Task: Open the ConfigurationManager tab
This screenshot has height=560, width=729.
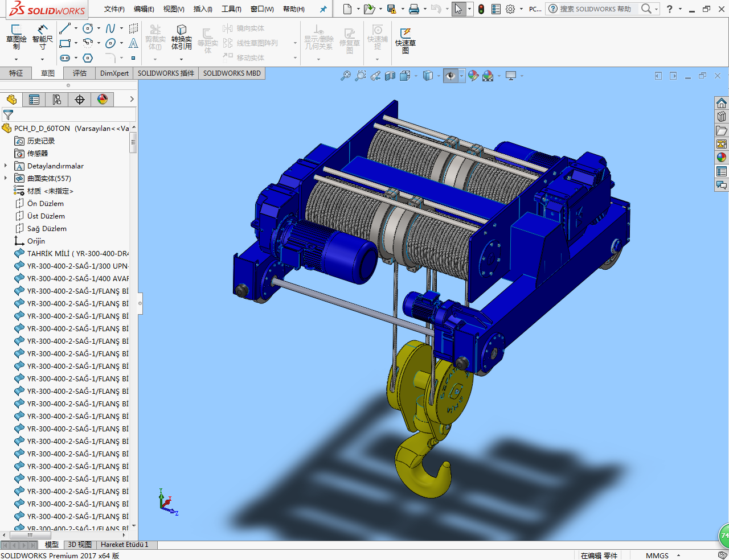Action: click(57, 100)
